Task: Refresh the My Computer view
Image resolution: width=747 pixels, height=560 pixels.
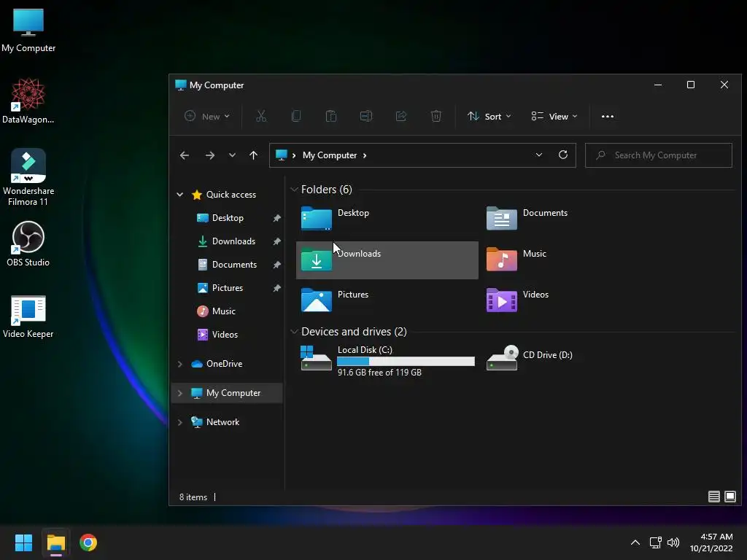Action: (x=563, y=155)
